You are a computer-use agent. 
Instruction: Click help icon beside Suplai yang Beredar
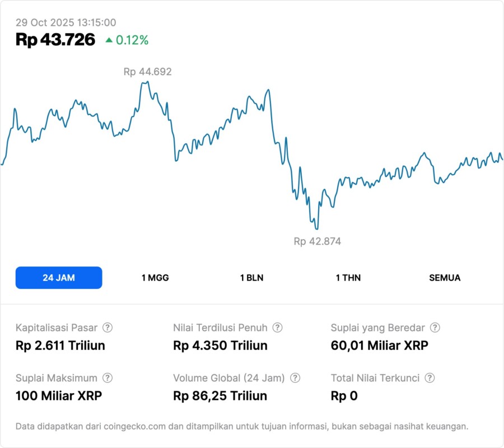coord(435,328)
